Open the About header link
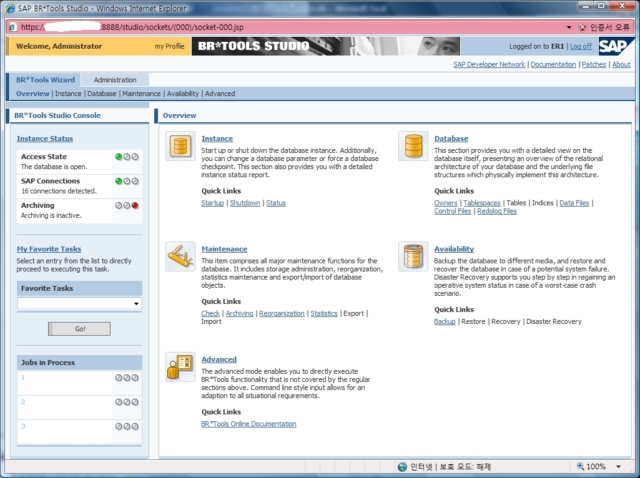 tap(621, 64)
